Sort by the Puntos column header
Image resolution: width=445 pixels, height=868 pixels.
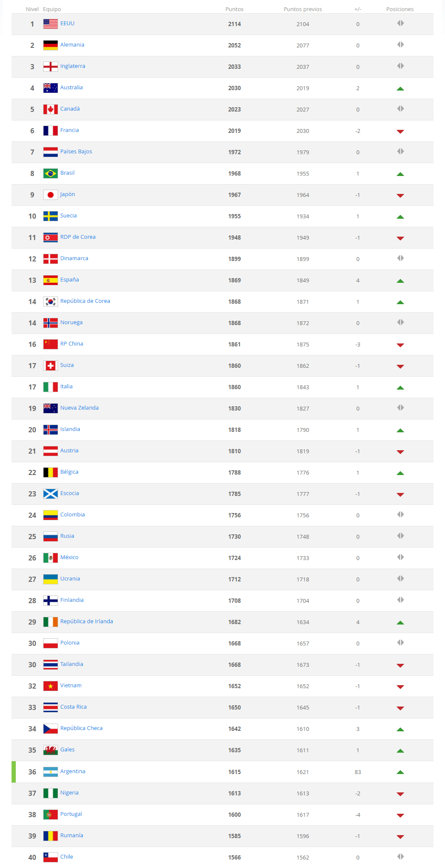pos(234,9)
